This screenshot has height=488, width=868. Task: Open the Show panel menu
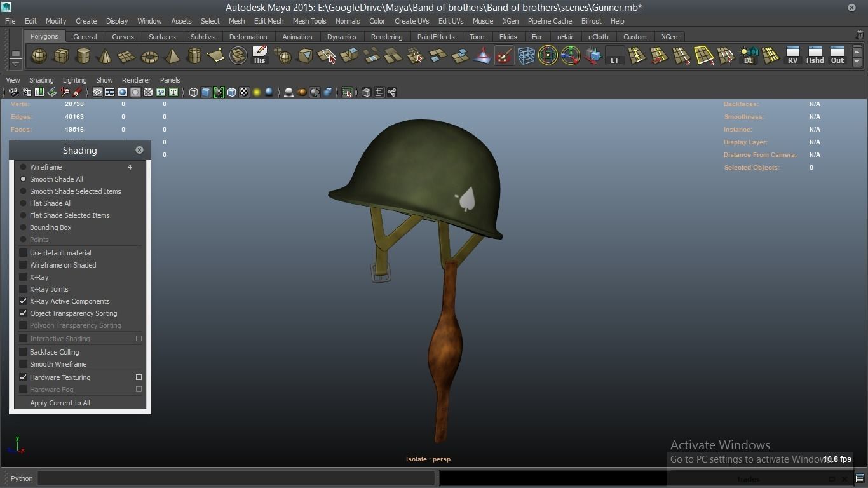click(104, 80)
